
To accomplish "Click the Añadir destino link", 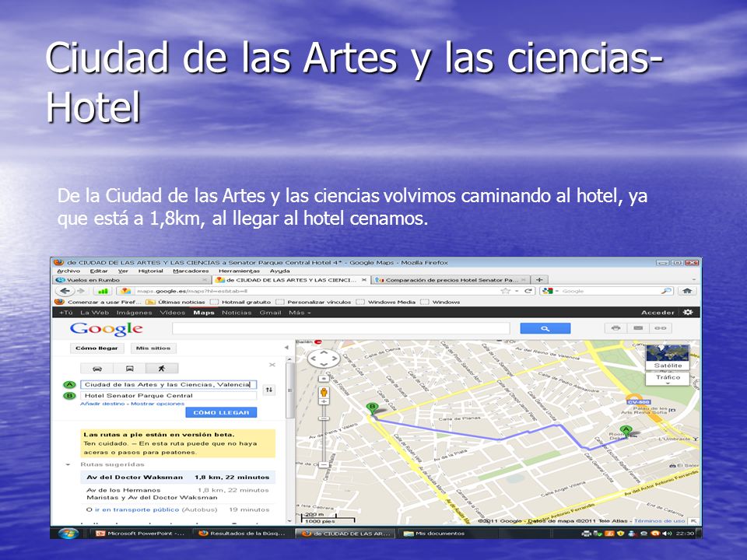I will [x=103, y=404].
